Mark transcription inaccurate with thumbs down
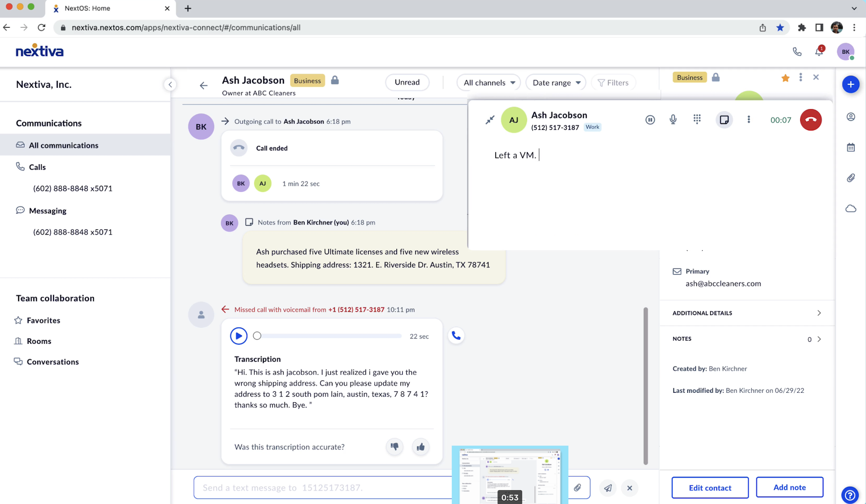This screenshot has height=504, width=866. (x=394, y=446)
